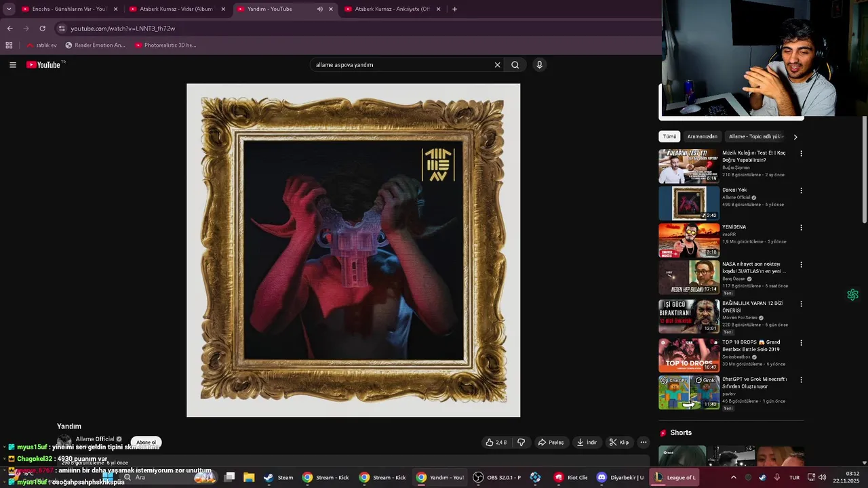868x488 pixels.
Task: Run search with the magnifier button
Action: tap(515, 65)
